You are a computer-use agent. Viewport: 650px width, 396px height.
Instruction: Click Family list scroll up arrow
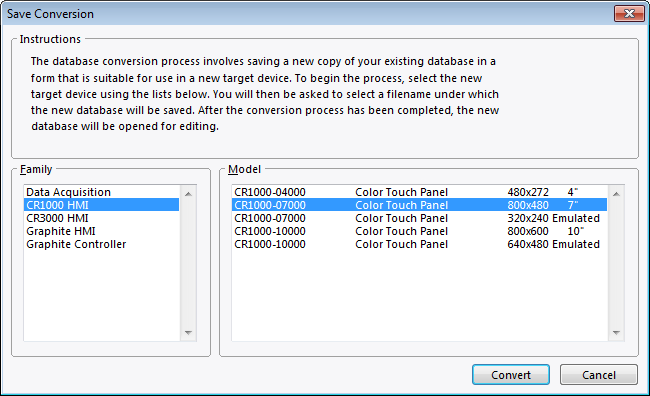188,194
